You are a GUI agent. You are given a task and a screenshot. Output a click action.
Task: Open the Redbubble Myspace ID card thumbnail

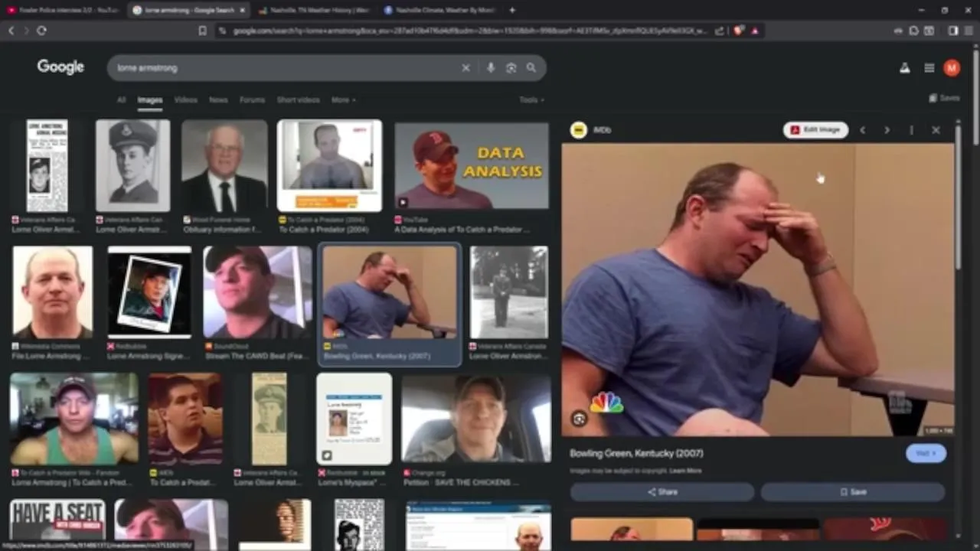(x=354, y=419)
